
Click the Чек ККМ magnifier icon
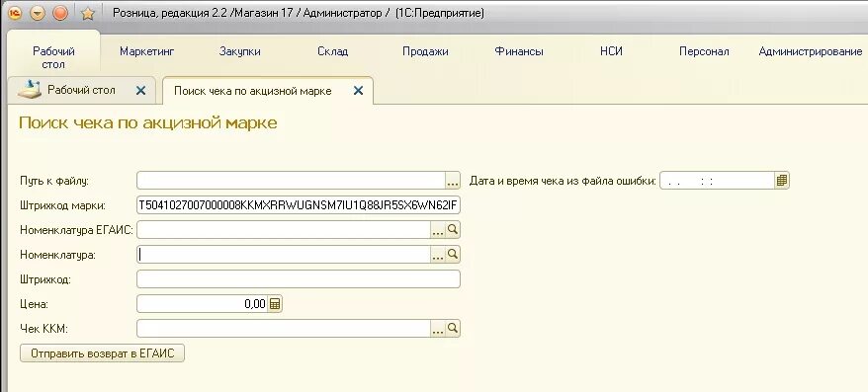453,329
